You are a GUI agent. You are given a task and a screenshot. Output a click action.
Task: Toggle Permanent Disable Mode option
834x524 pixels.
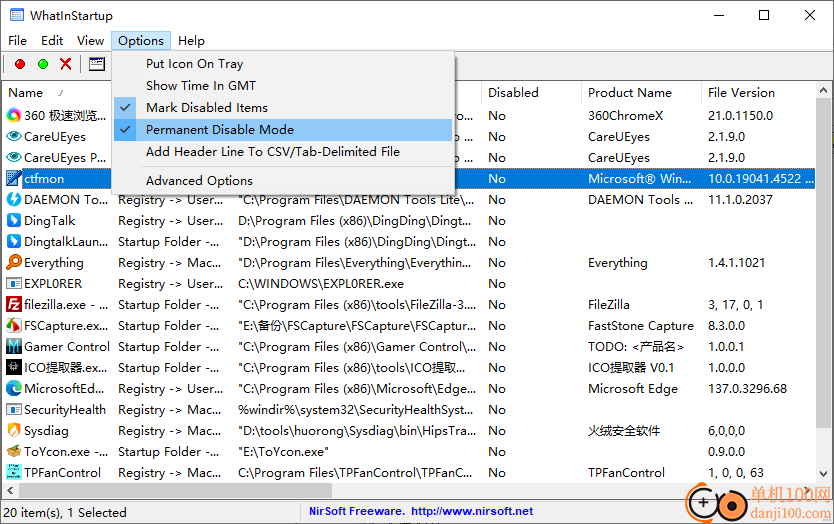(283, 130)
